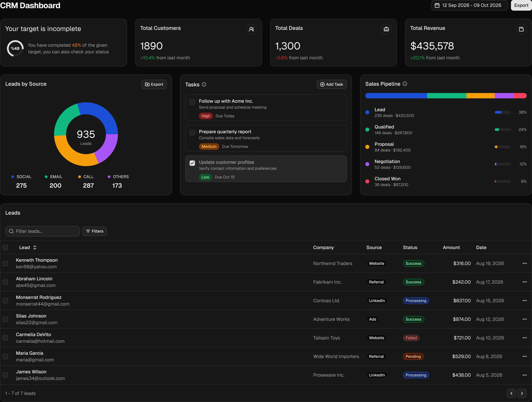Click the High priority tag

pyautogui.click(x=206, y=116)
